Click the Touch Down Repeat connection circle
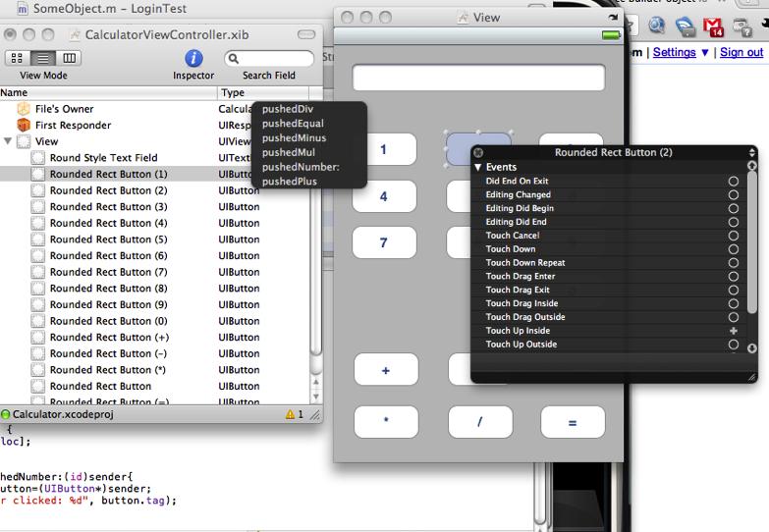The height and width of the screenshot is (532, 769). point(734,263)
